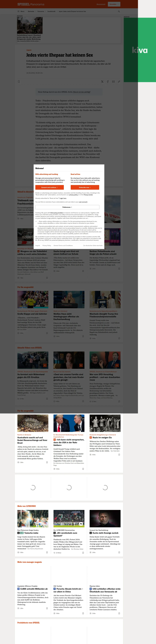Share the article on Facebook
Image resolution: width=156 pixels, height=644 pixels.
pos(108,81)
